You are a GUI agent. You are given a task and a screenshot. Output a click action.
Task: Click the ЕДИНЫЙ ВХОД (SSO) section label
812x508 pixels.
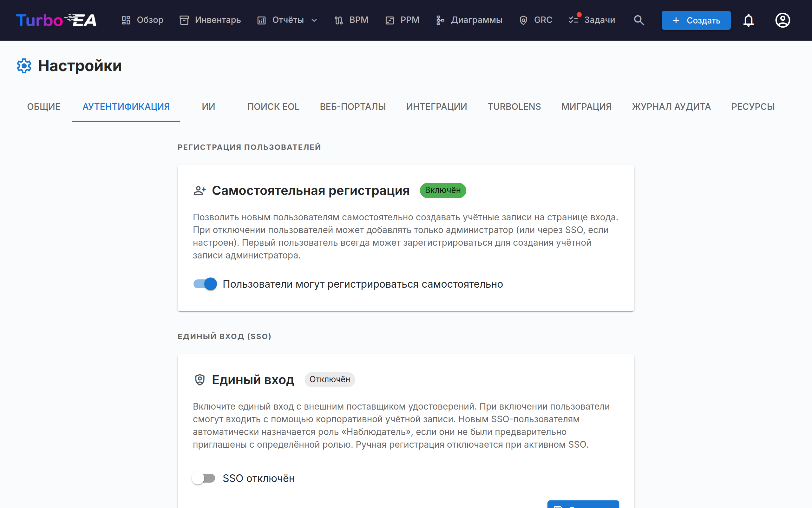pyautogui.click(x=224, y=336)
